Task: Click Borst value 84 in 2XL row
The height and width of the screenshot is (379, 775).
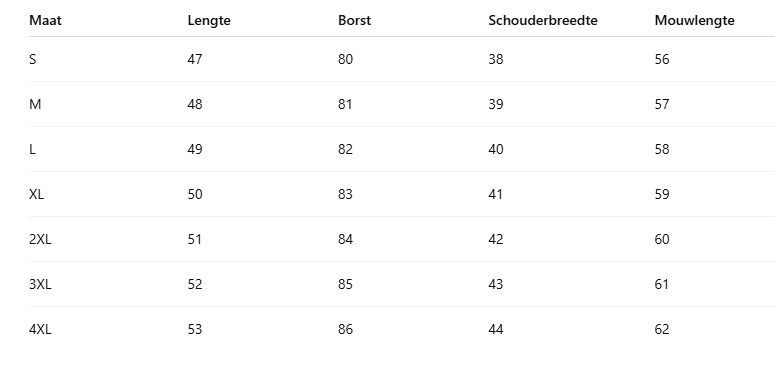Action: point(345,239)
